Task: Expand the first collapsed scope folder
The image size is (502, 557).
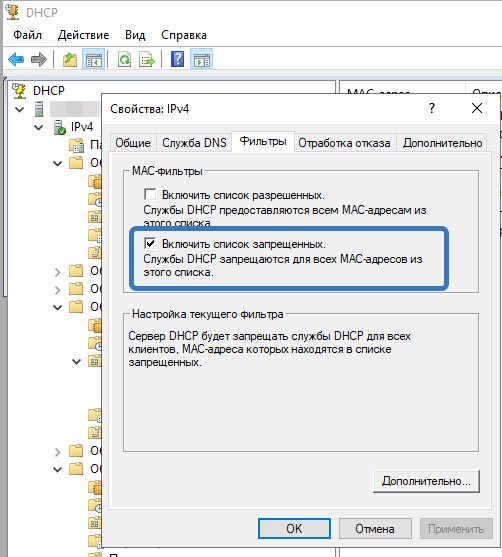Action: point(58,272)
